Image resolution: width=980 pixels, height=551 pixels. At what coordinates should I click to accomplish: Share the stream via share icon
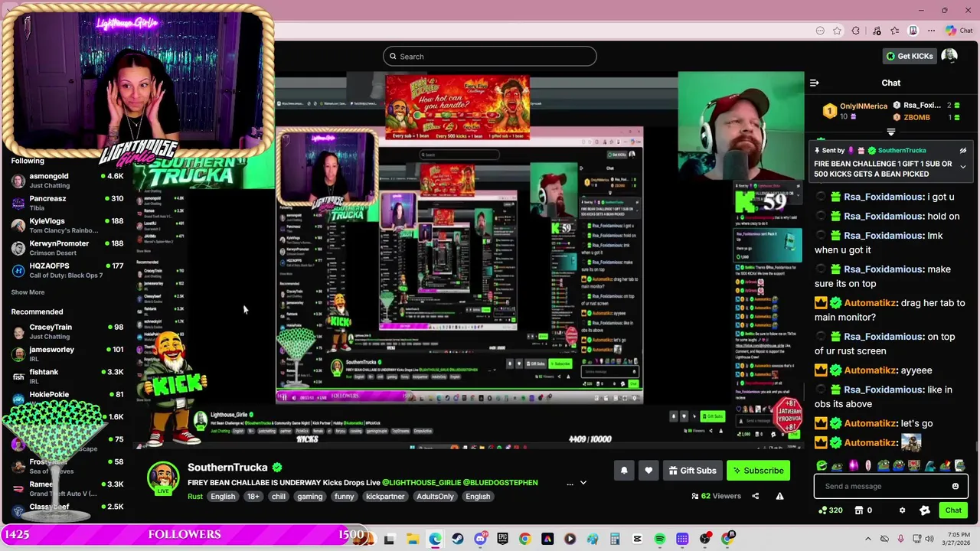[x=756, y=496]
